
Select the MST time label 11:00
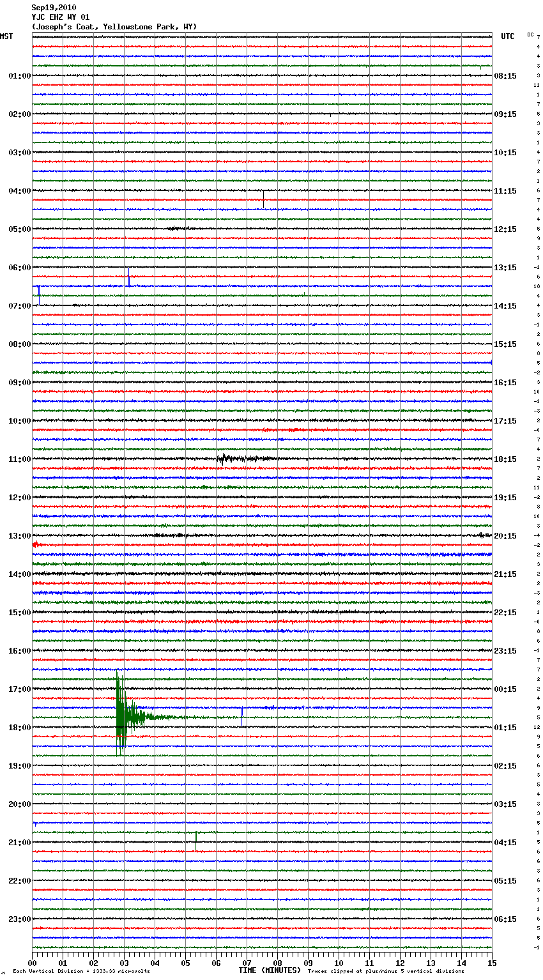pyautogui.click(x=20, y=459)
